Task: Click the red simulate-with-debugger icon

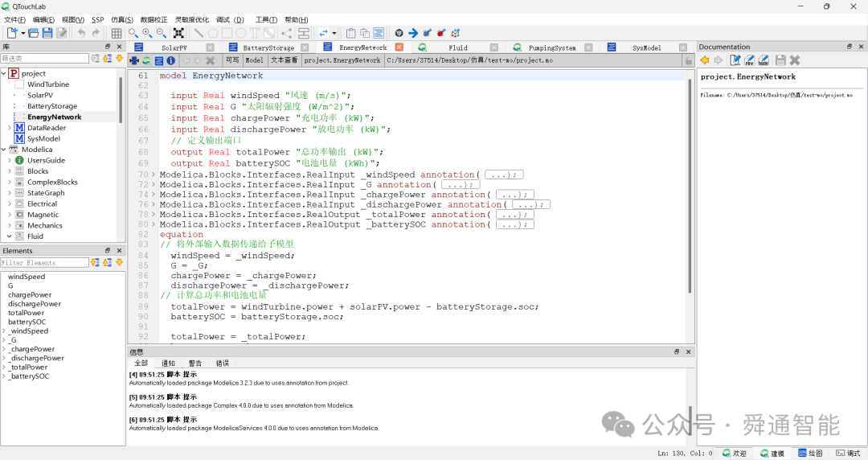Action: [441, 33]
